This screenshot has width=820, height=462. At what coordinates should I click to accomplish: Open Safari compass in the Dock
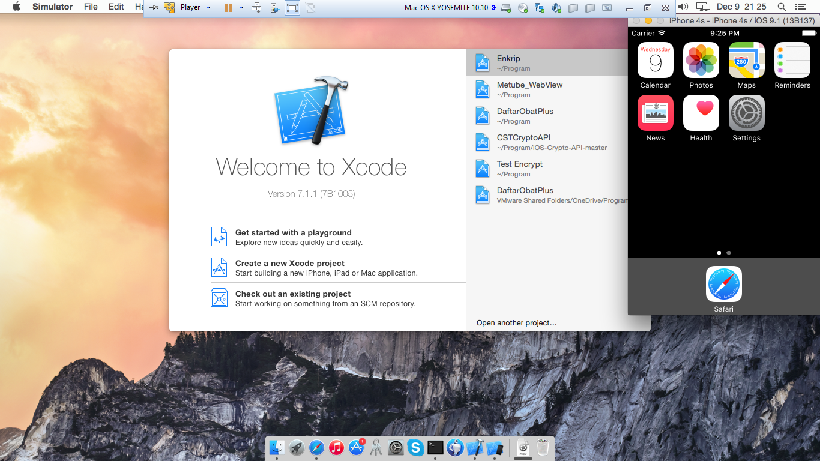pos(316,448)
